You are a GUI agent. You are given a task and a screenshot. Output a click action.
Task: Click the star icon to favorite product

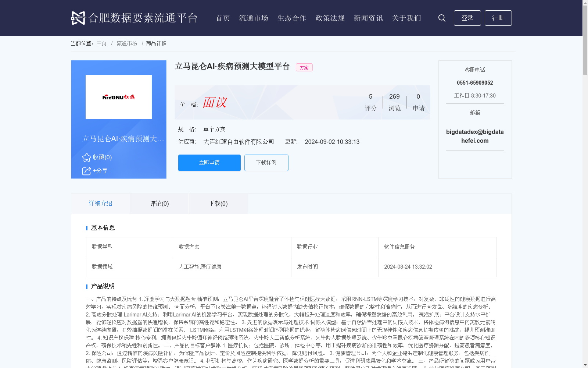[87, 158]
